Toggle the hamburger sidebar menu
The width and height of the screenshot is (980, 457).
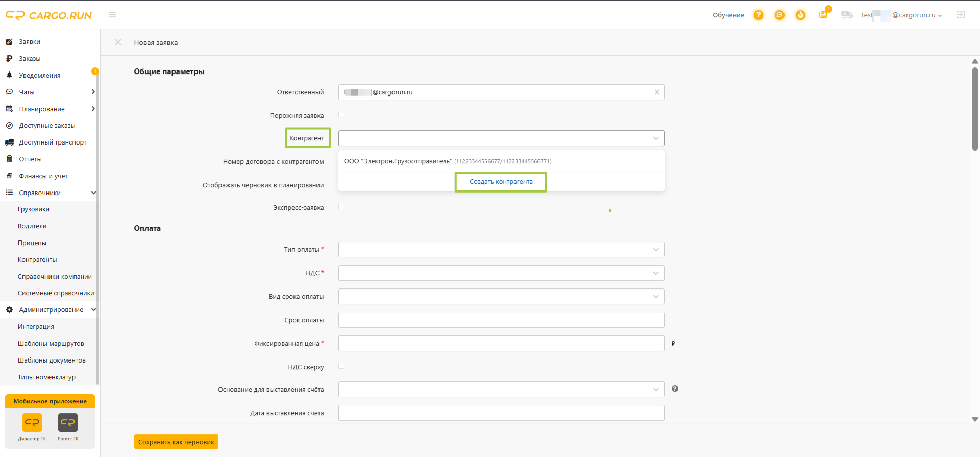tap(112, 15)
